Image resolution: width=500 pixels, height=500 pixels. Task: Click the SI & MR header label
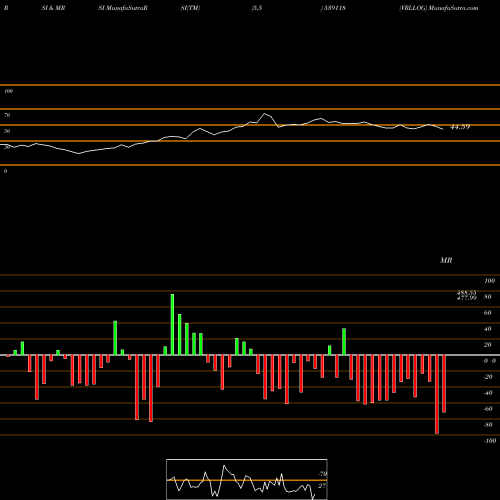pos(53,8)
